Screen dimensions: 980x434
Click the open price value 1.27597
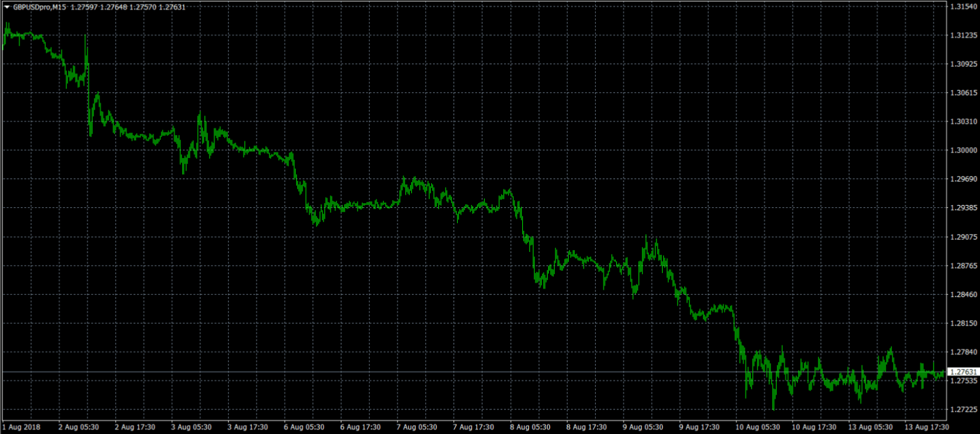[x=84, y=7]
